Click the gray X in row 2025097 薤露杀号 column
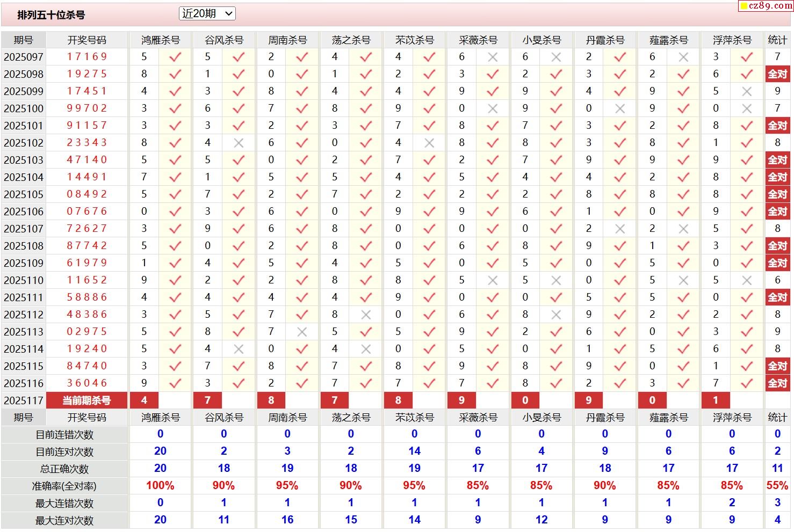 pos(683,57)
